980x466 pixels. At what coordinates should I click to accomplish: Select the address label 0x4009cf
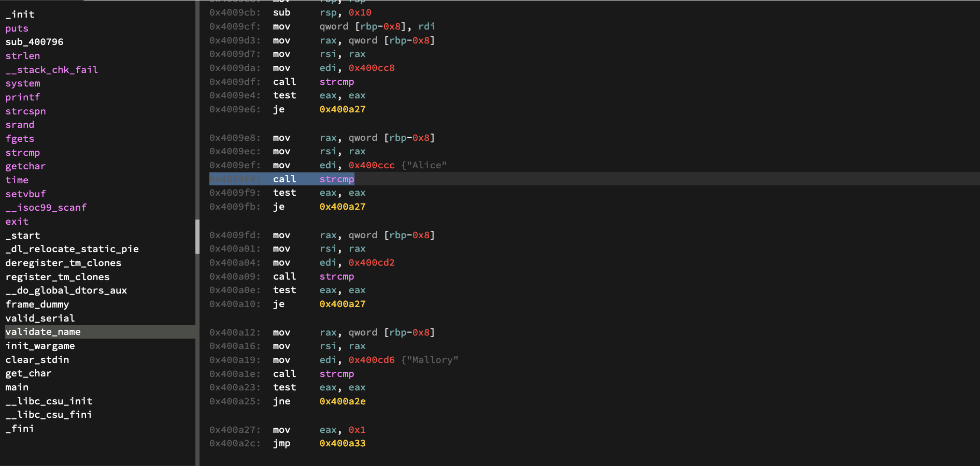[x=235, y=26]
